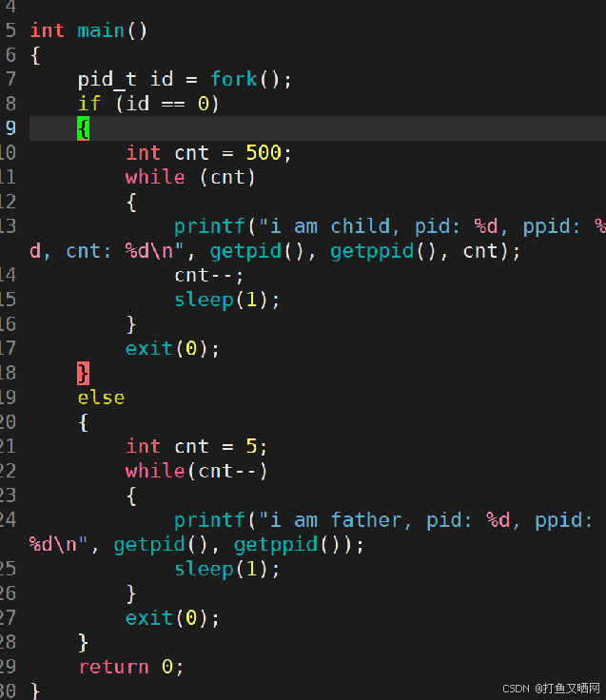
Task: Click the 'exit' call on line 17
Action: [x=149, y=349]
